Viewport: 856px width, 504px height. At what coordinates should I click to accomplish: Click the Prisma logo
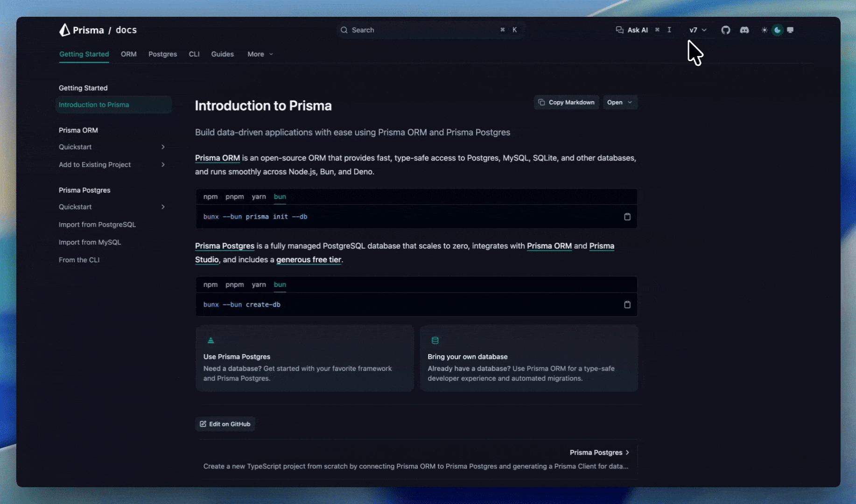[x=64, y=29]
